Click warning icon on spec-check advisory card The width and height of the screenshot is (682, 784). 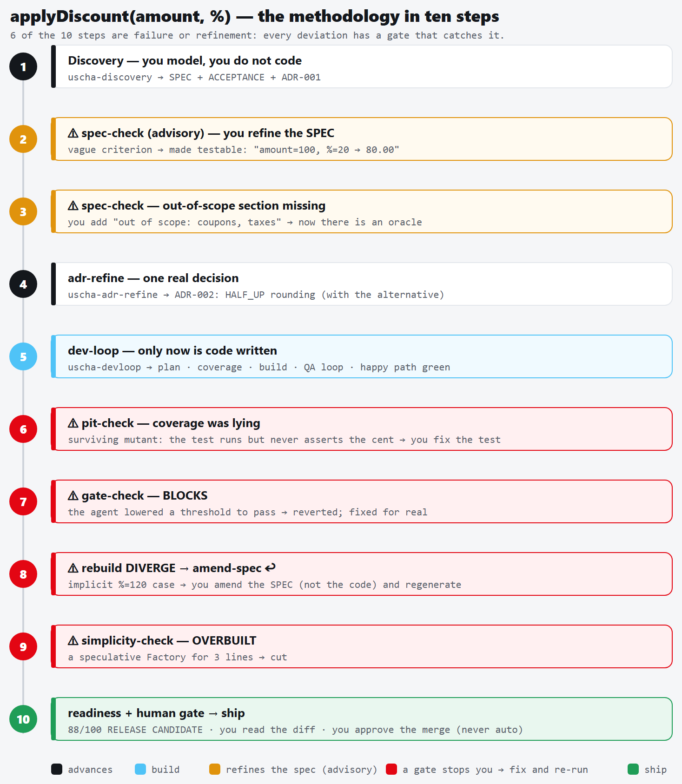73,133
